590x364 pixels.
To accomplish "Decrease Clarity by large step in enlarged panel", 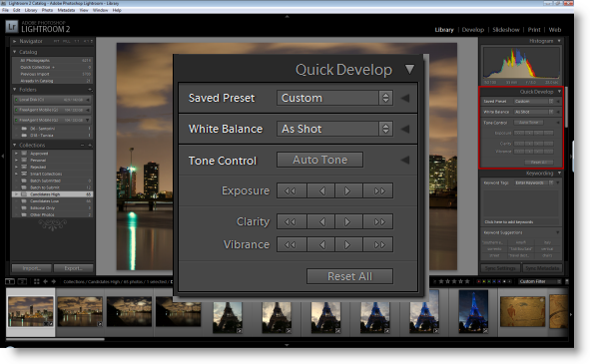I will [292, 221].
